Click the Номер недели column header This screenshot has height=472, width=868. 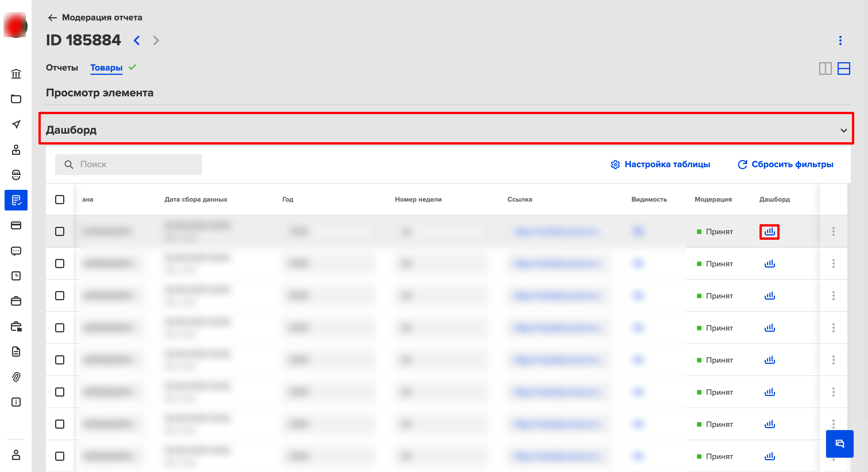coord(418,199)
